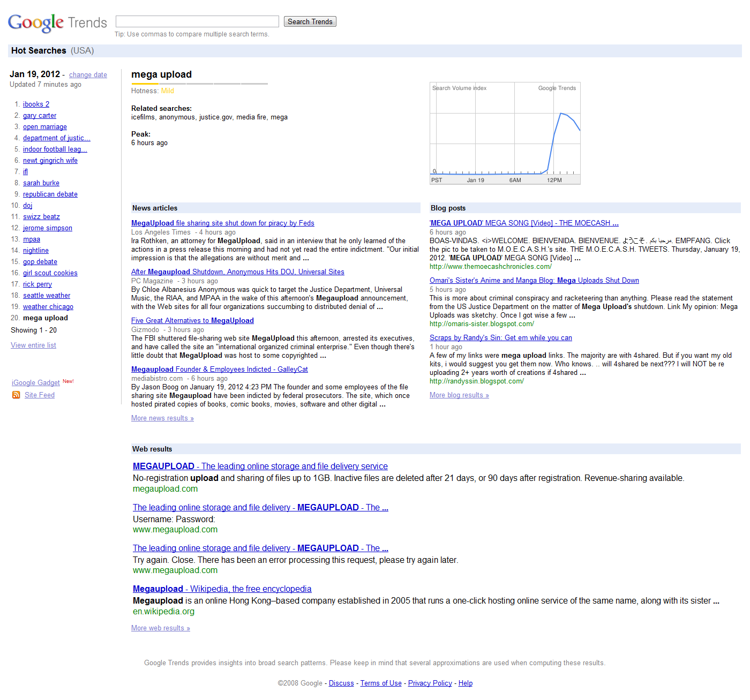Screen dimensions: 750x700
Task: Expand More blog results
Action: (459, 395)
